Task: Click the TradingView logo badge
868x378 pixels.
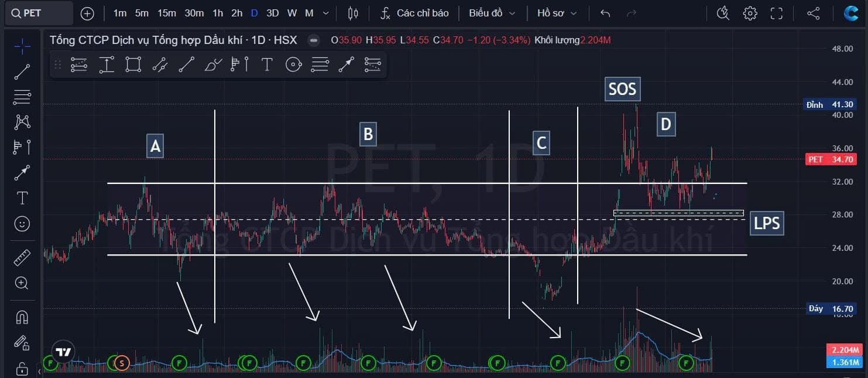Action: 63,352
